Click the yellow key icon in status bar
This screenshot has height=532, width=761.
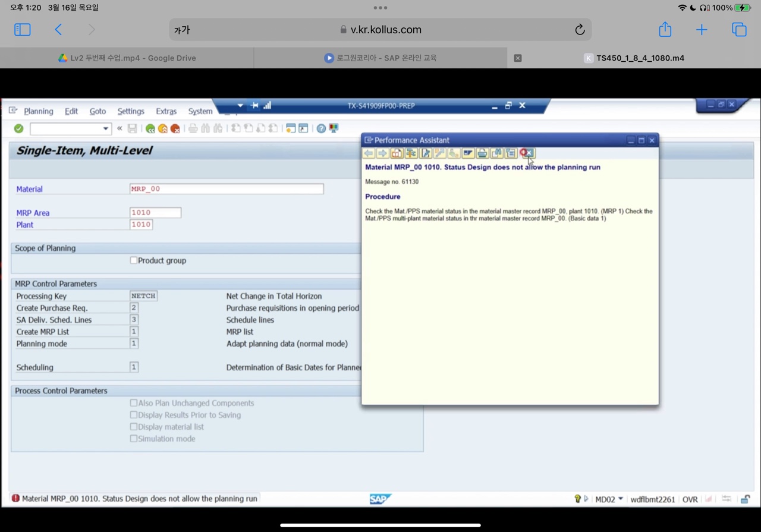point(577,499)
